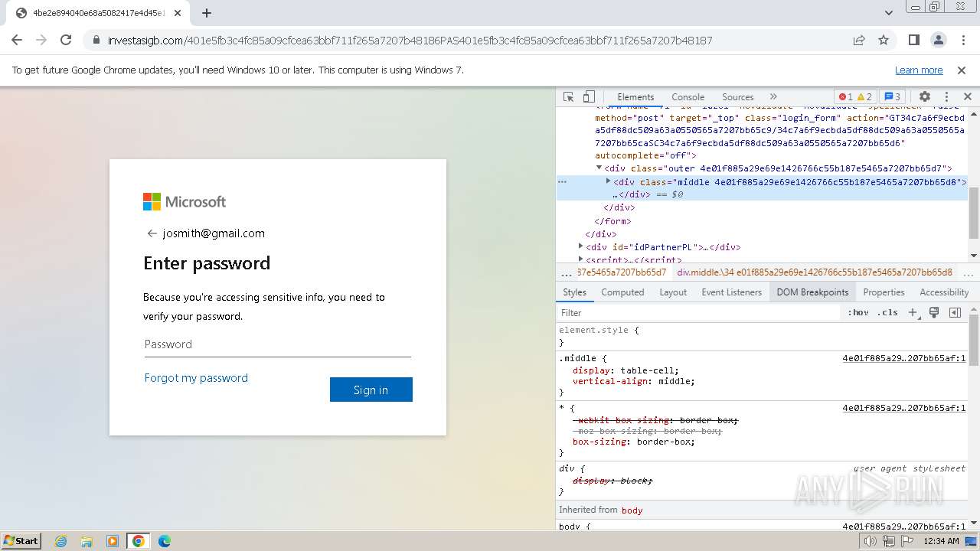Viewport: 980px width, 551px height.
Task: Add new style rule plus icon
Action: pyautogui.click(x=913, y=312)
